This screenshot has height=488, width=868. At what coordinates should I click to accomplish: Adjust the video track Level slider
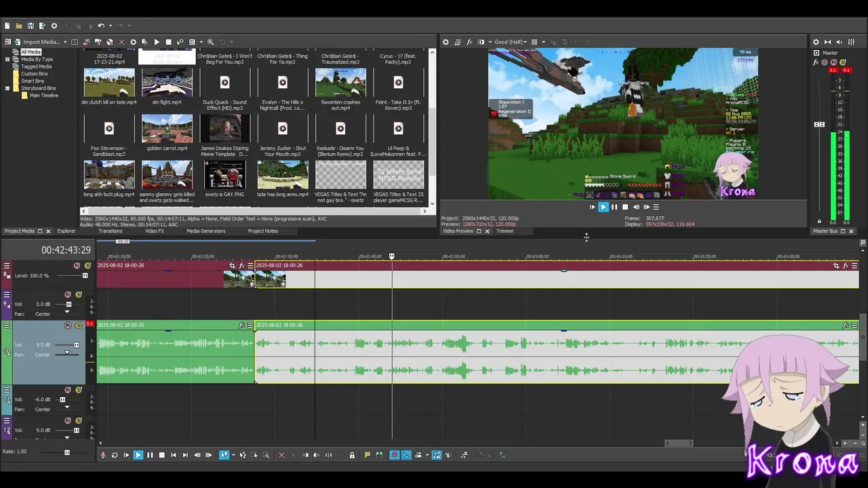(85, 276)
